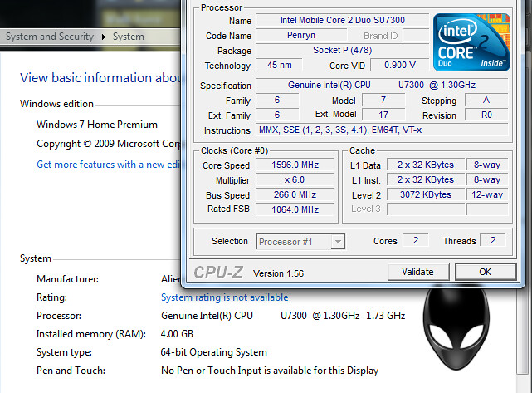532x393 pixels.
Task: Click the Multiplier value x 6.0
Action: coord(295,179)
